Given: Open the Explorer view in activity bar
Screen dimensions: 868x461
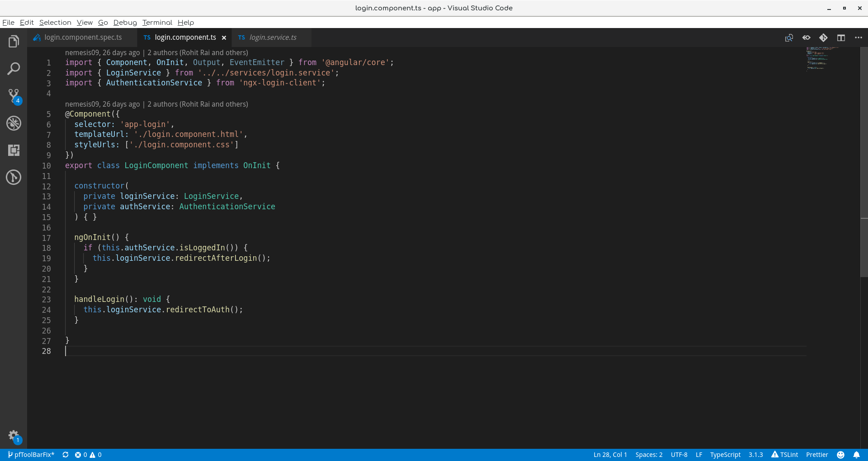Looking at the screenshot, I should click(x=14, y=42).
